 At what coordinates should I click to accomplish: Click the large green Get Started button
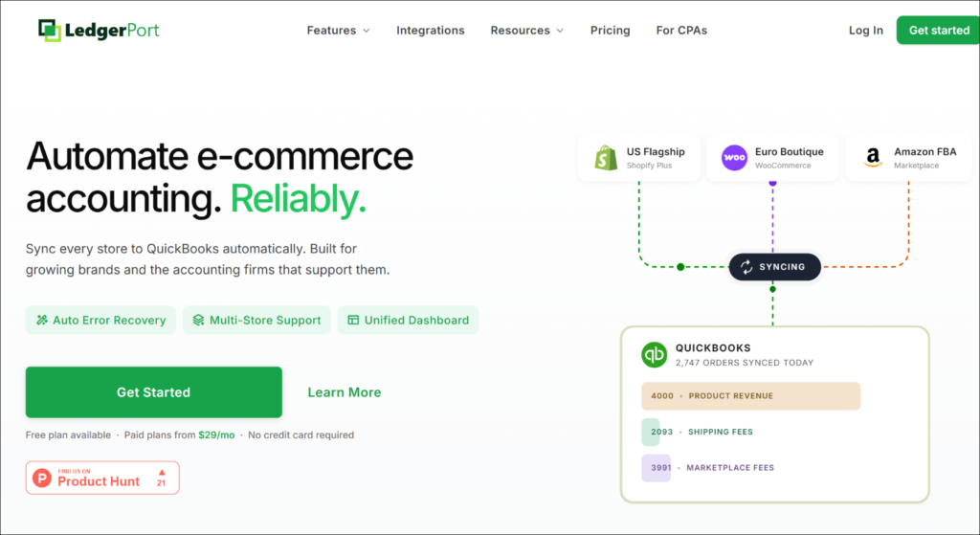click(x=154, y=392)
